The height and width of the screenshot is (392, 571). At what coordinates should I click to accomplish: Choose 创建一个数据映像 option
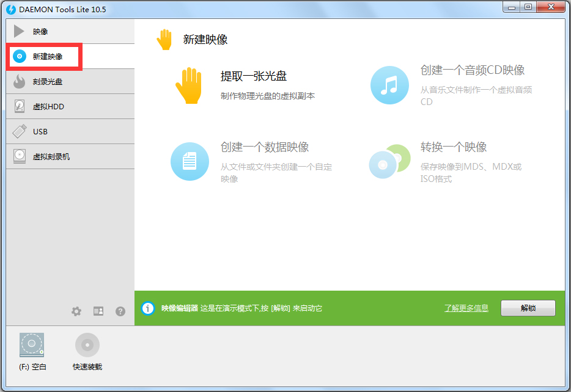click(x=265, y=147)
